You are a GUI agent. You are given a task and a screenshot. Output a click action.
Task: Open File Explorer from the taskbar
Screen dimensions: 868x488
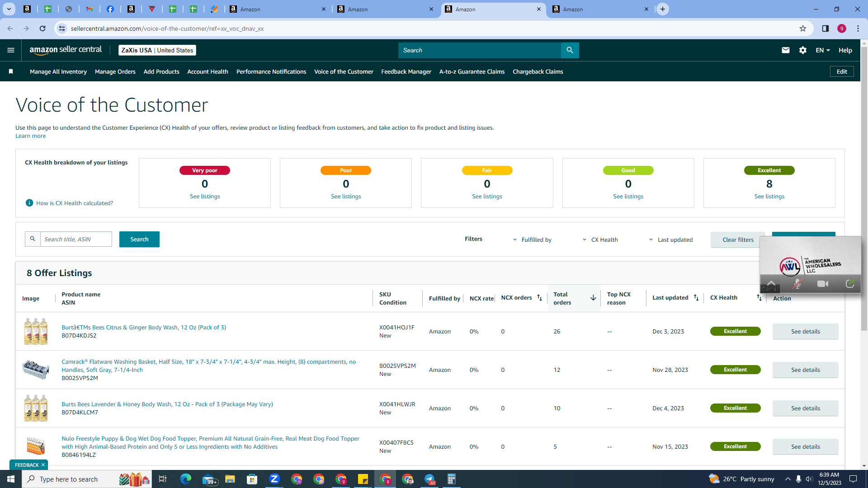(x=230, y=479)
